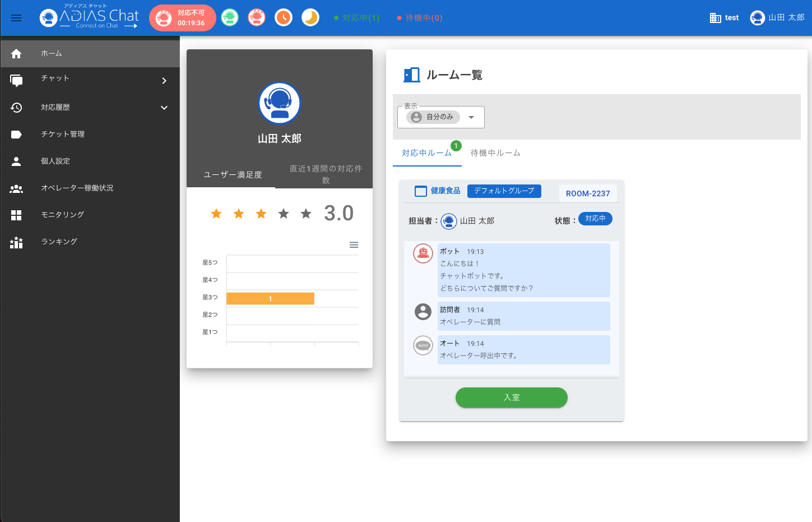Expand the 対応履歴 sidebar section
Image resolution: width=812 pixels, height=522 pixels.
coord(90,107)
